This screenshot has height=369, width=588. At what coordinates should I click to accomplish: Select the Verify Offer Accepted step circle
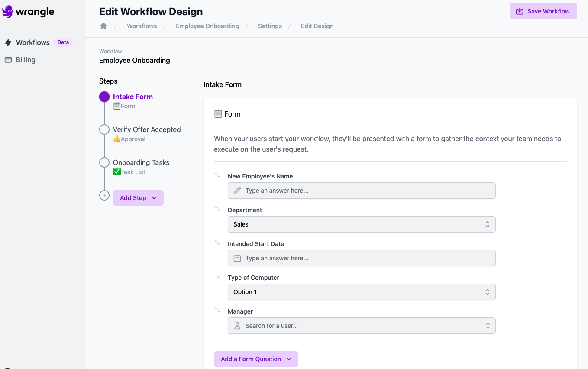[104, 129]
